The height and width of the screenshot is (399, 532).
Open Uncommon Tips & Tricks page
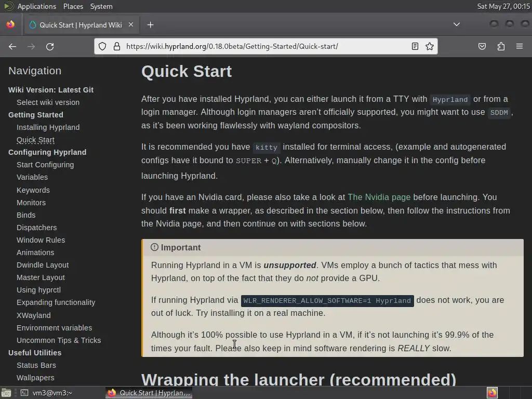coord(59,340)
